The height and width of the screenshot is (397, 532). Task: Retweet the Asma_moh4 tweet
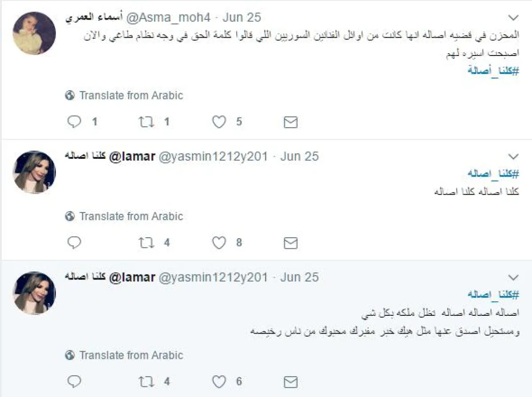(x=146, y=122)
